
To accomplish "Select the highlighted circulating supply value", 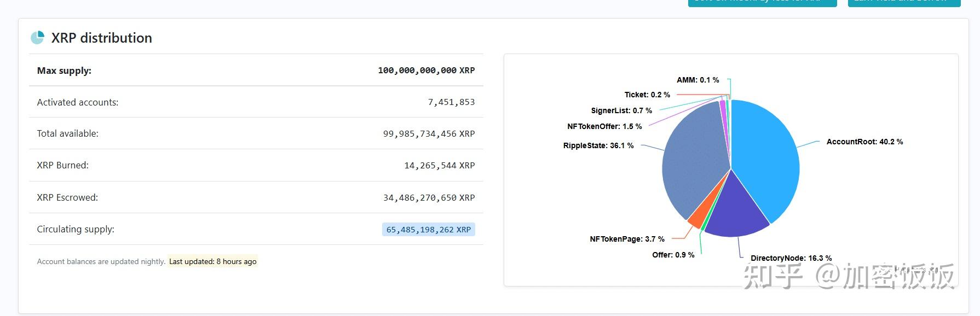I will coord(429,229).
